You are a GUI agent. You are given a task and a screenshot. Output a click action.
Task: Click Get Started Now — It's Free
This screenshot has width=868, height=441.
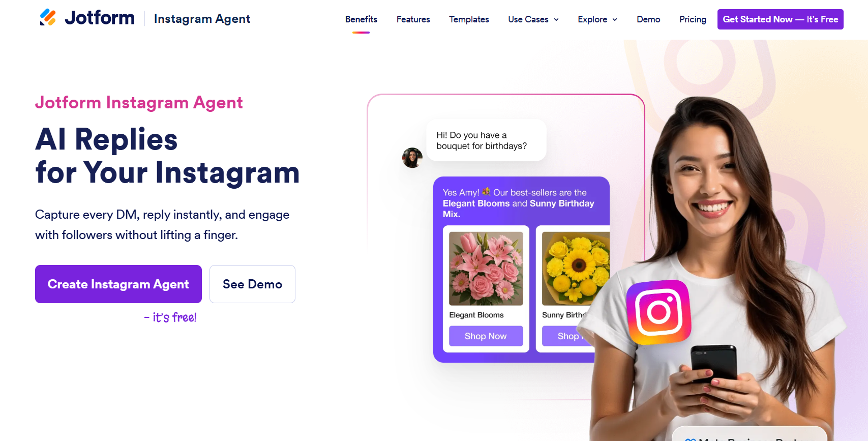(780, 19)
